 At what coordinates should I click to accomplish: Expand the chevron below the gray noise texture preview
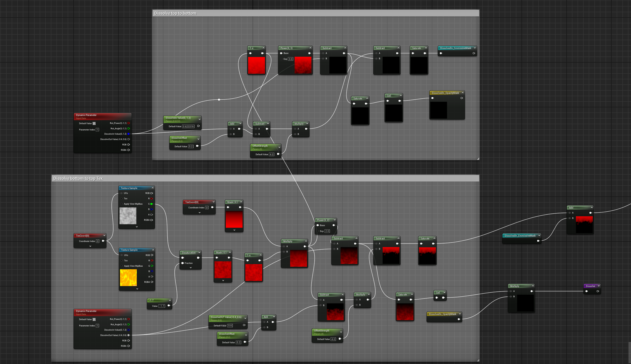137,227
